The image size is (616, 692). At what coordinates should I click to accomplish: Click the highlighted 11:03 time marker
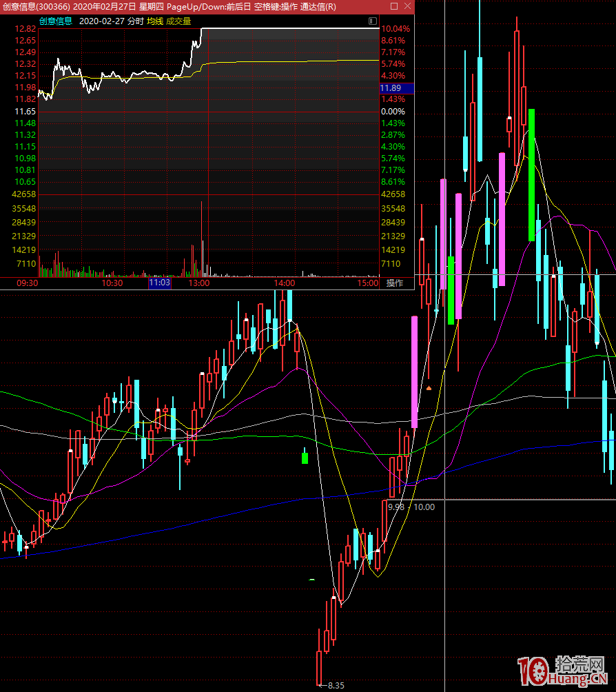click(159, 283)
